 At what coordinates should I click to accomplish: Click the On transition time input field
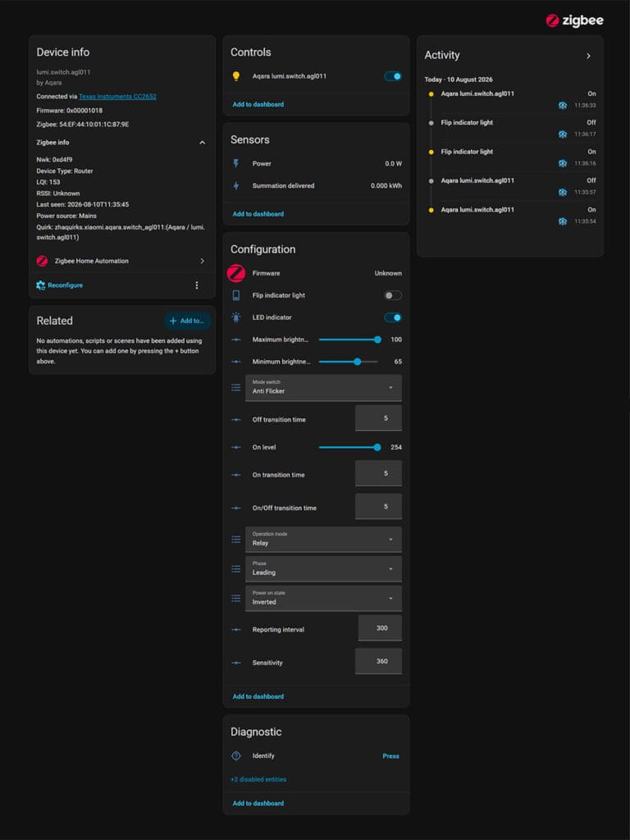tap(379, 473)
